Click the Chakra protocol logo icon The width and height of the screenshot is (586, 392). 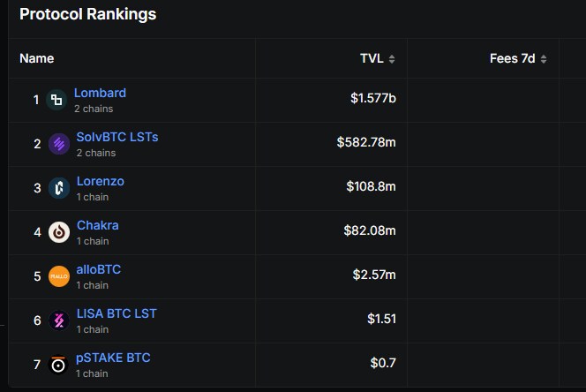59,232
